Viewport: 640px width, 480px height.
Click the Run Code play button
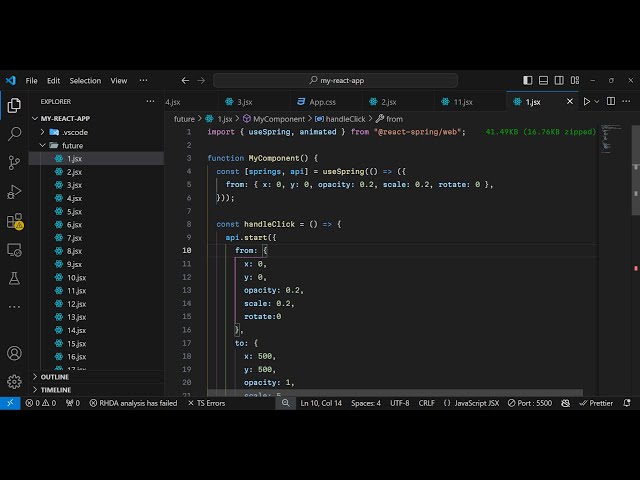pyautogui.click(x=587, y=101)
